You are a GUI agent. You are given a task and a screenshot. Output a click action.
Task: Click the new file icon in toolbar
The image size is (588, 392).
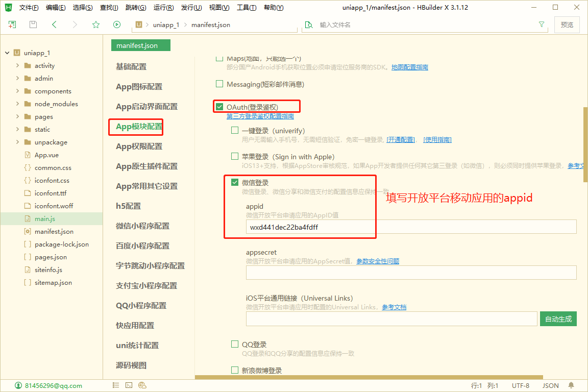pos(12,24)
